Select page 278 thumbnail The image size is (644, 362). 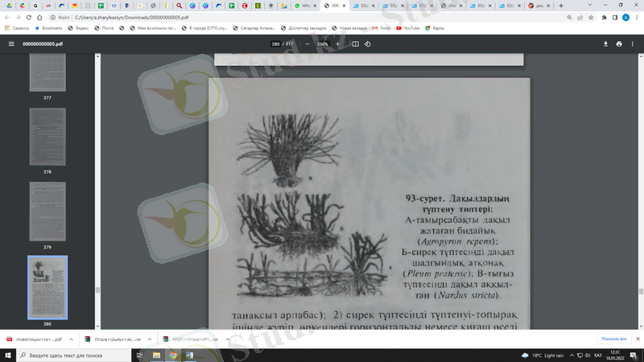click(47, 137)
